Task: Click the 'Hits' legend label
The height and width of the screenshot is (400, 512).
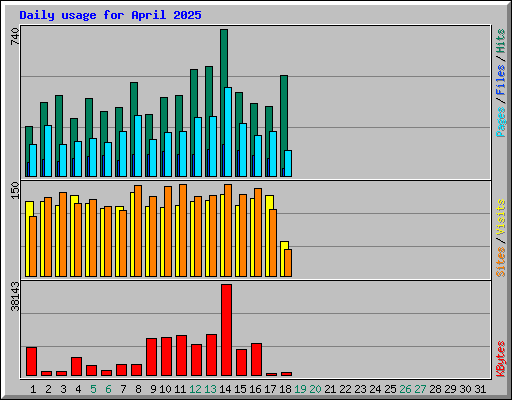Action: click(500, 41)
